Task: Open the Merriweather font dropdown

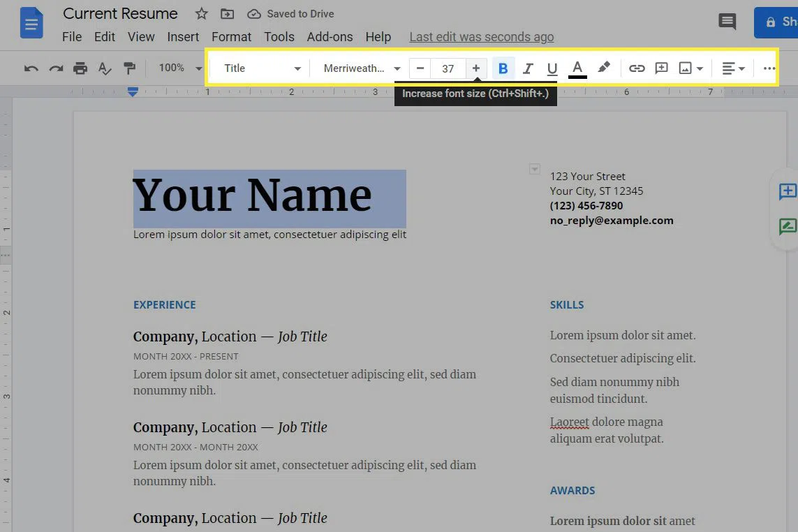Action: click(361, 68)
